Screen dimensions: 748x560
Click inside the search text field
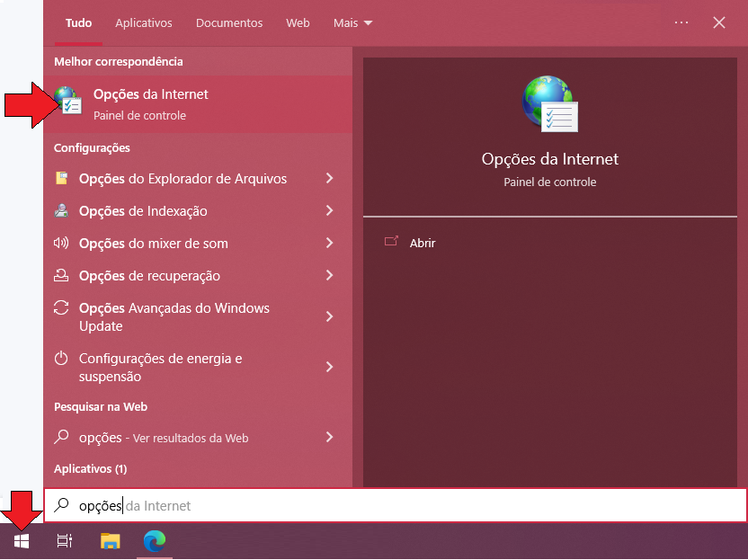click(x=395, y=505)
